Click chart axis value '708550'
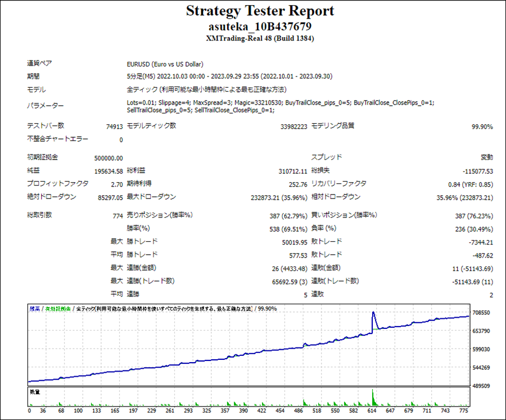This screenshot has width=506, height=420. pyautogui.click(x=481, y=313)
